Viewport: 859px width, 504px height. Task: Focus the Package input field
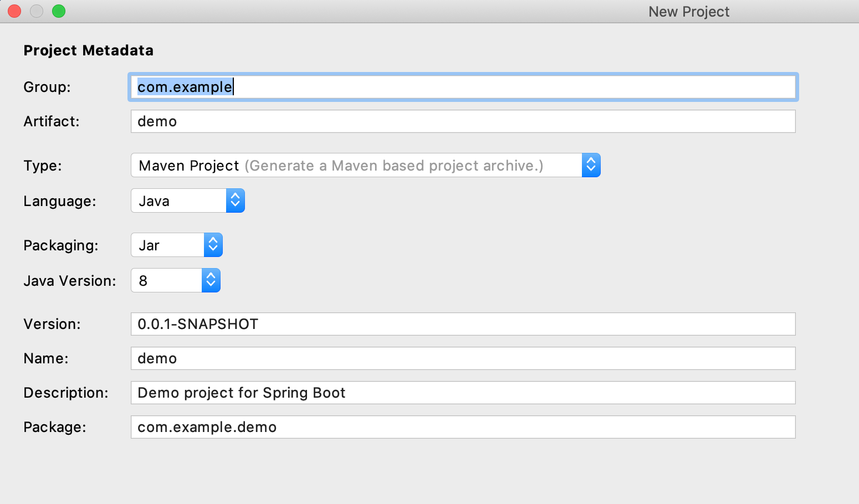click(x=463, y=427)
